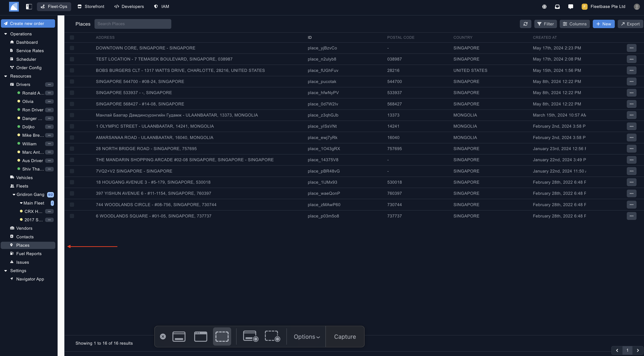Open Vendors in the sidebar
Viewport: 644px width, 356px height.
(x=24, y=228)
